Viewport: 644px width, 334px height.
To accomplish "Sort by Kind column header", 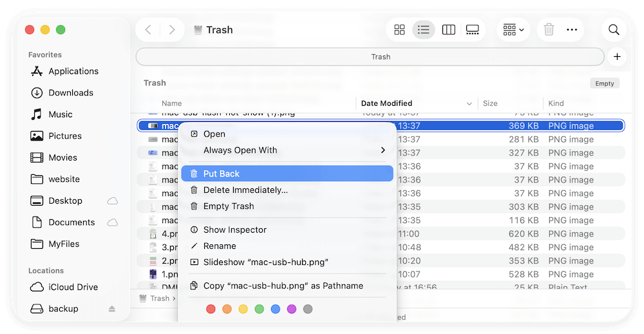I will pyautogui.click(x=556, y=103).
